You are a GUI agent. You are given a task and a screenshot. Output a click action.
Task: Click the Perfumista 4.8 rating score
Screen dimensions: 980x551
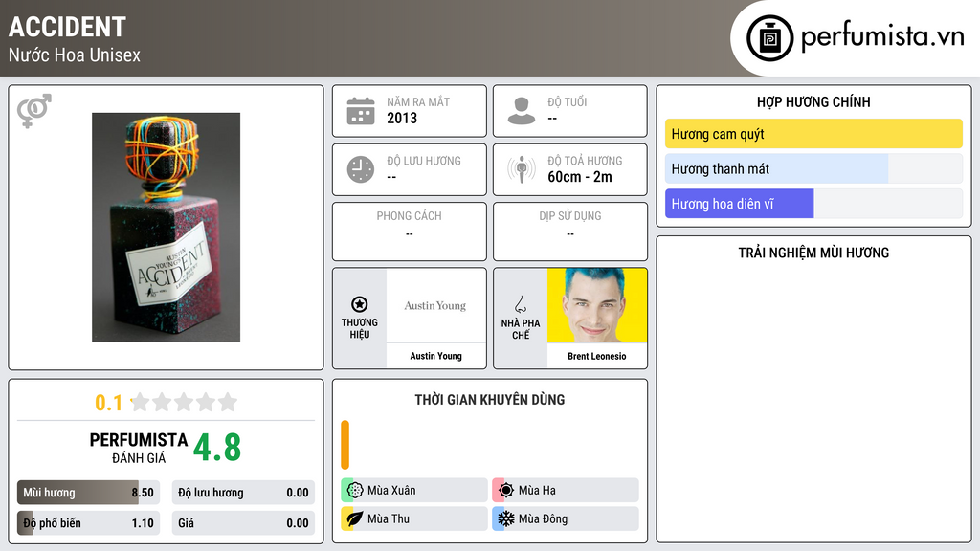tap(217, 448)
